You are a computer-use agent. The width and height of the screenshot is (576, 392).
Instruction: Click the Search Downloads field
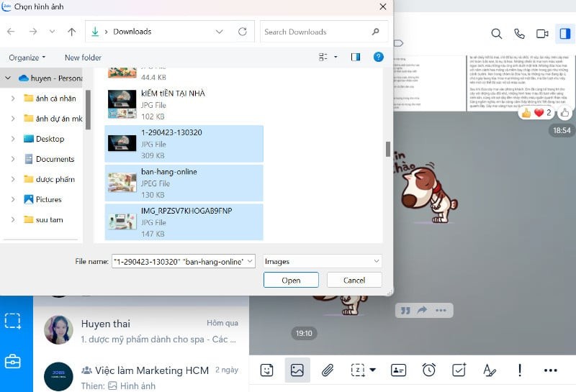point(324,32)
